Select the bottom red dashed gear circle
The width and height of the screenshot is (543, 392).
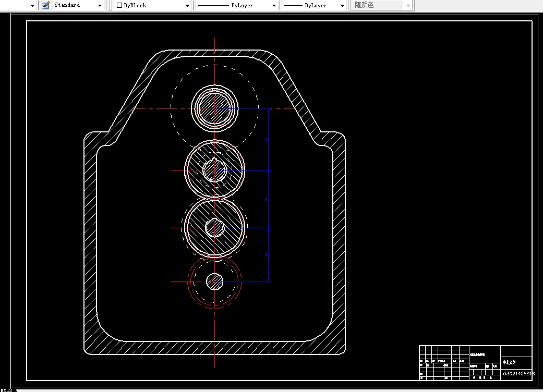215,281
